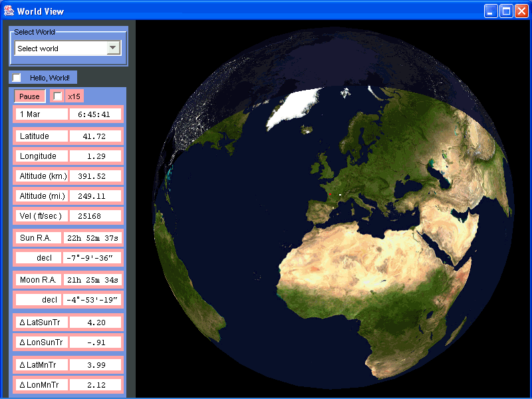Screen dimensions: 532x399
Task: Click the Java app icon in title bar
Action: tap(9, 11)
